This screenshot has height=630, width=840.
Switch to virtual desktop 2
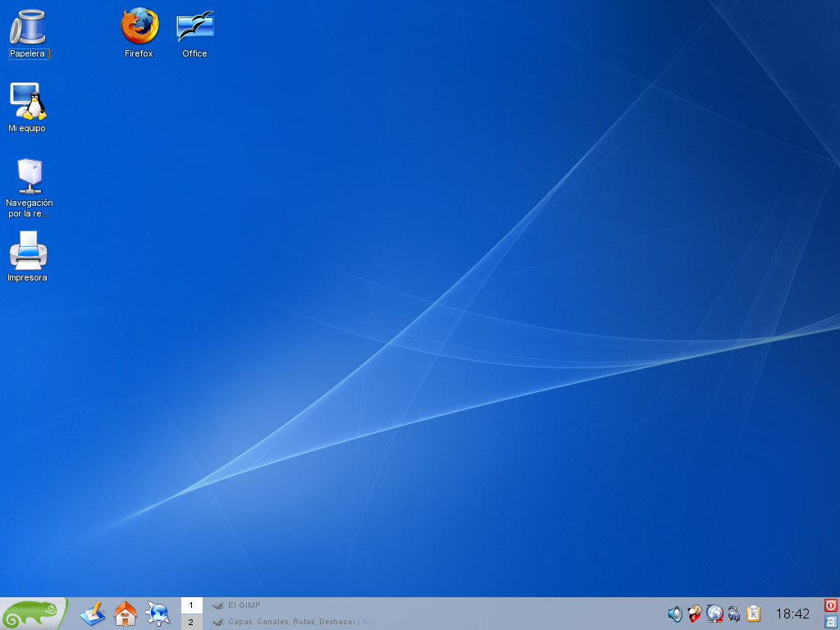tap(191, 622)
